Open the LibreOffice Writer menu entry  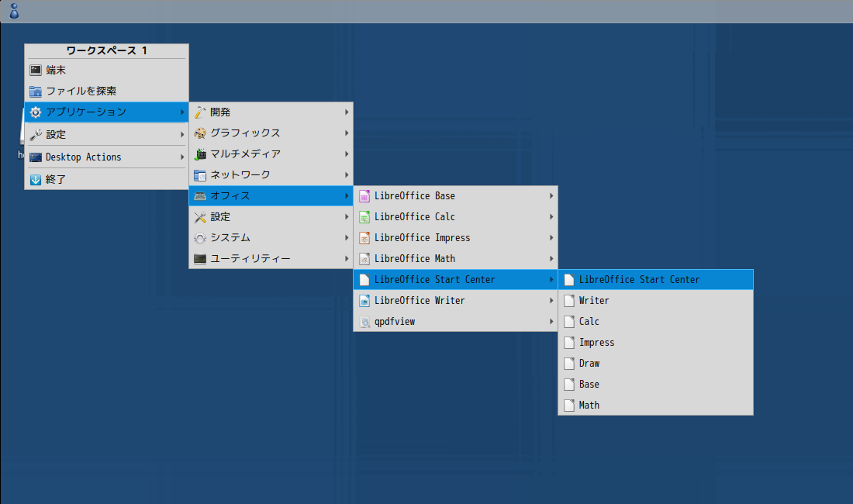point(455,301)
